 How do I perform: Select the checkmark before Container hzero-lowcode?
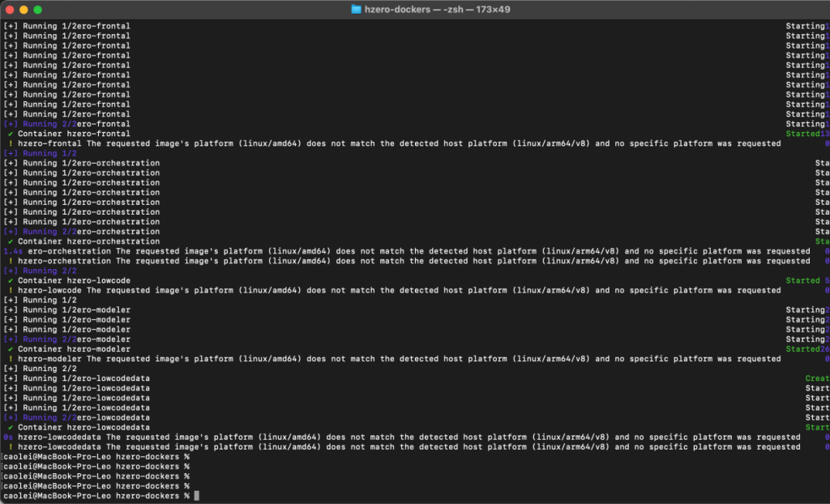click(11, 280)
